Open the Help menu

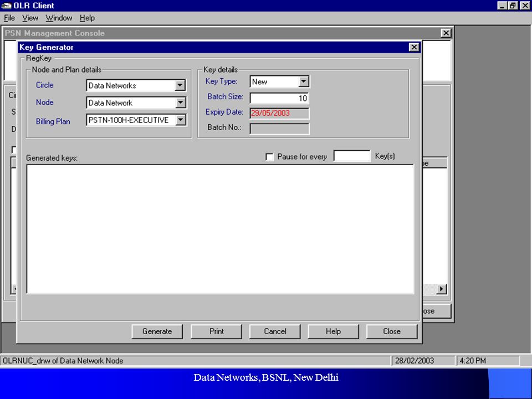click(87, 18)
